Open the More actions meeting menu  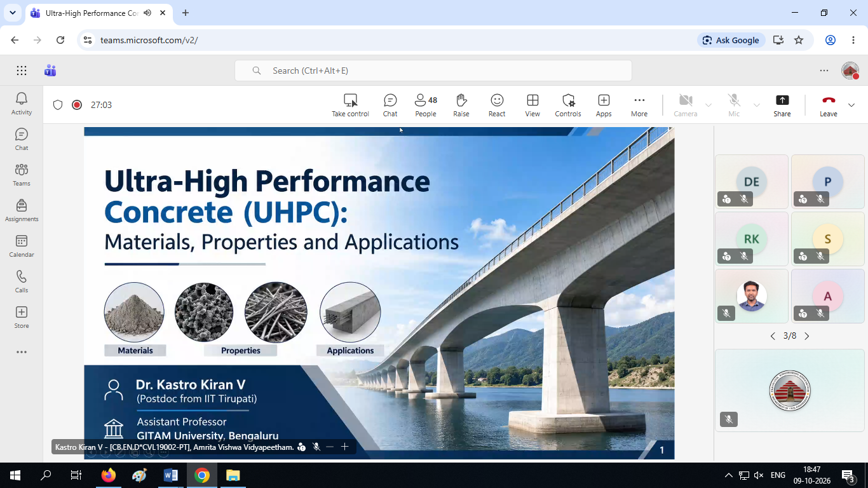pyautogui.click(x=639, y=105)
